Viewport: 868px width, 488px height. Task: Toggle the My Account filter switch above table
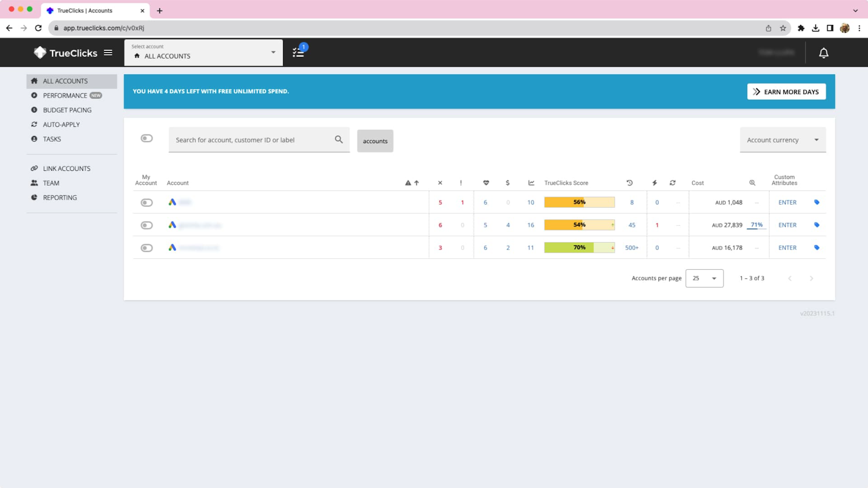point(146,138)
